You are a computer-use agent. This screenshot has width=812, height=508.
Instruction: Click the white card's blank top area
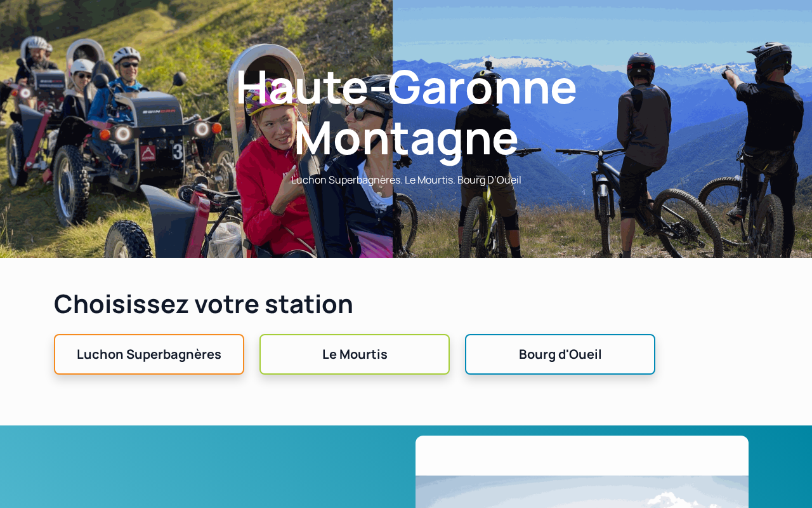coord(582,455)
